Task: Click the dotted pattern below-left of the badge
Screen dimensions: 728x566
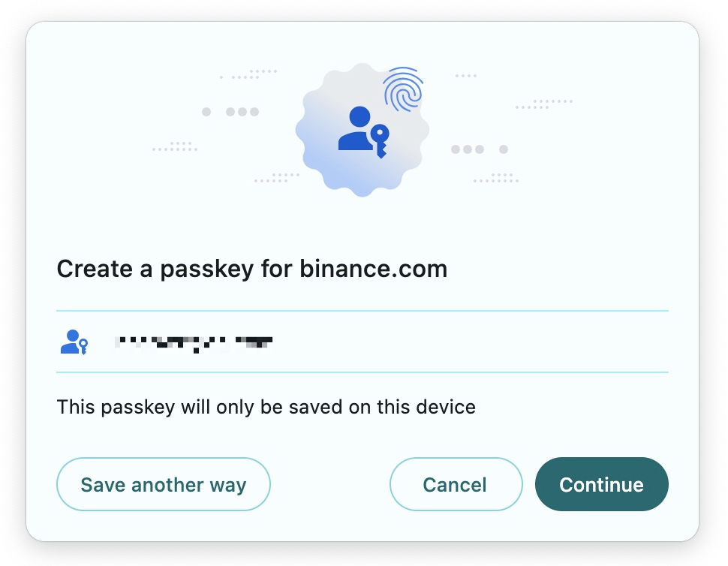Action: pos(277,178)
